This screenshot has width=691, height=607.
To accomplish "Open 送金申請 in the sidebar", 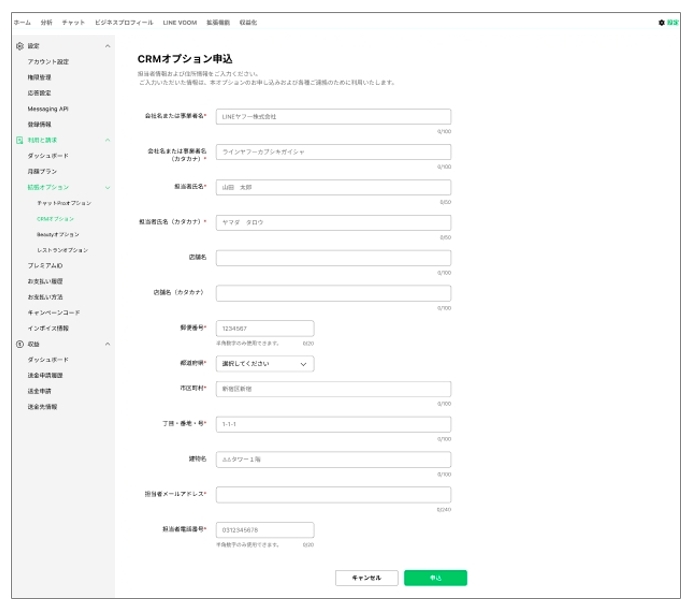I will 39,391.
